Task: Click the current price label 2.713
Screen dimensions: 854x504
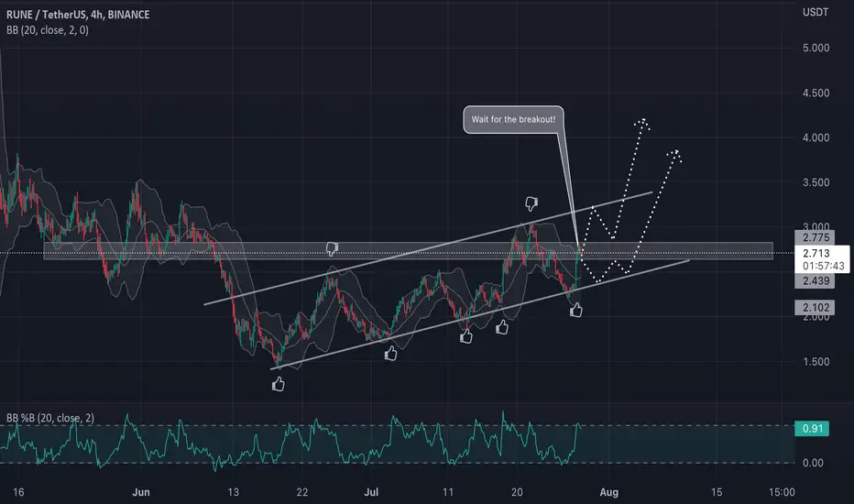Action: tap(816, 253)
